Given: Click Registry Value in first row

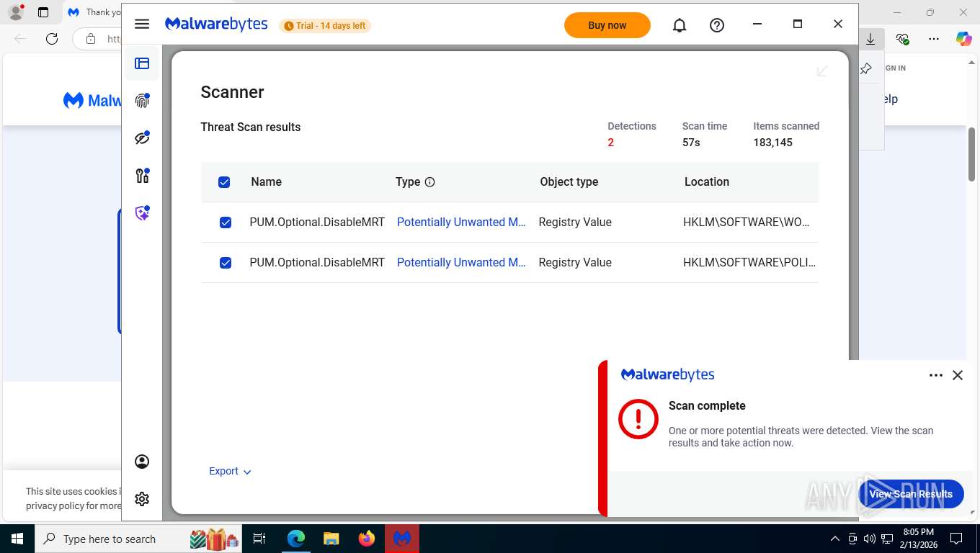Looking at the screenshot, I should 575,222.
